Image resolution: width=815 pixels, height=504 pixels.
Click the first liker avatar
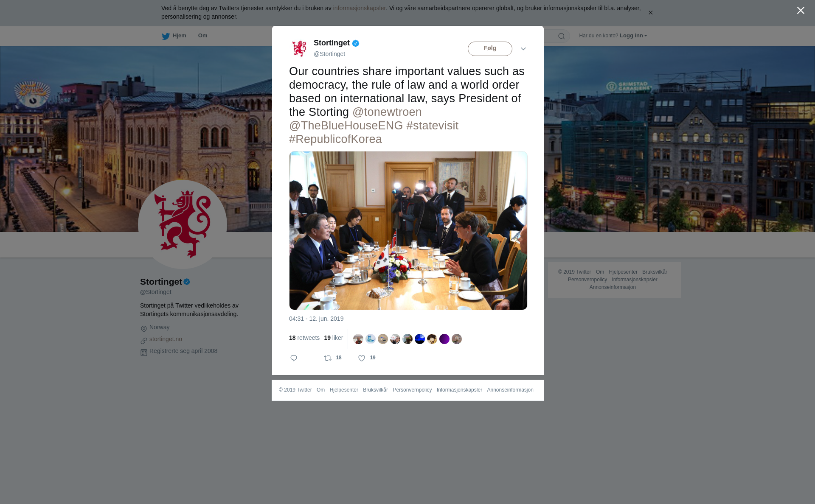pyautogui.click(x=358, y=339)
